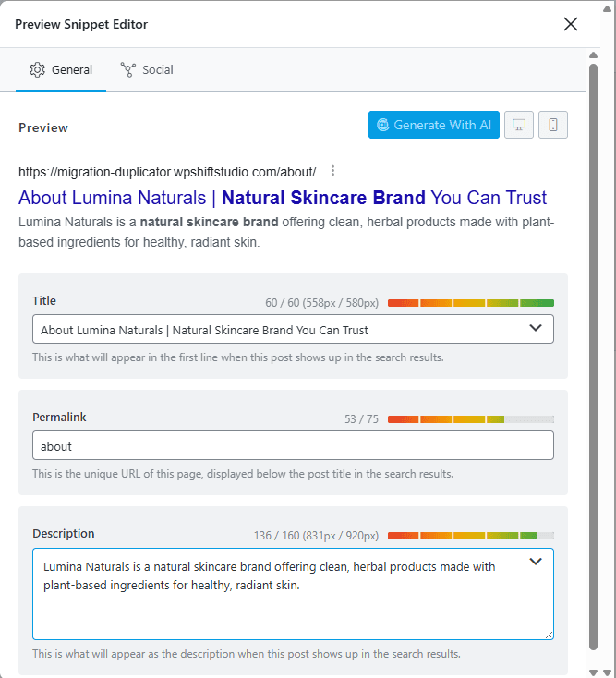
Task: Click the Permalink length indicator bar
Action: tap(471, 419)
